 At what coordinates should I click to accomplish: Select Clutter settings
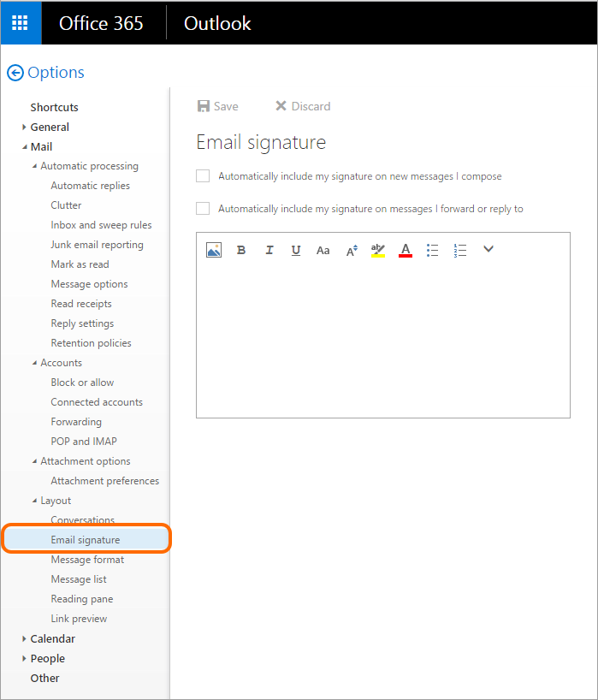point(66,205)
